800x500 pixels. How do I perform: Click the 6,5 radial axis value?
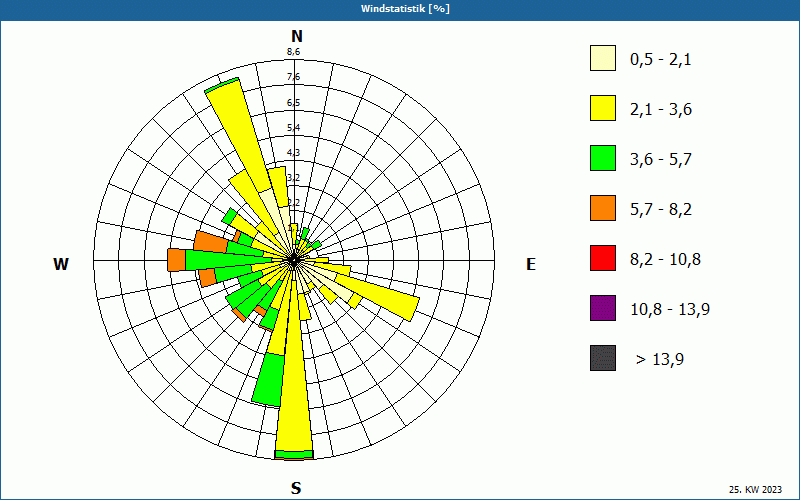[293, 103]
